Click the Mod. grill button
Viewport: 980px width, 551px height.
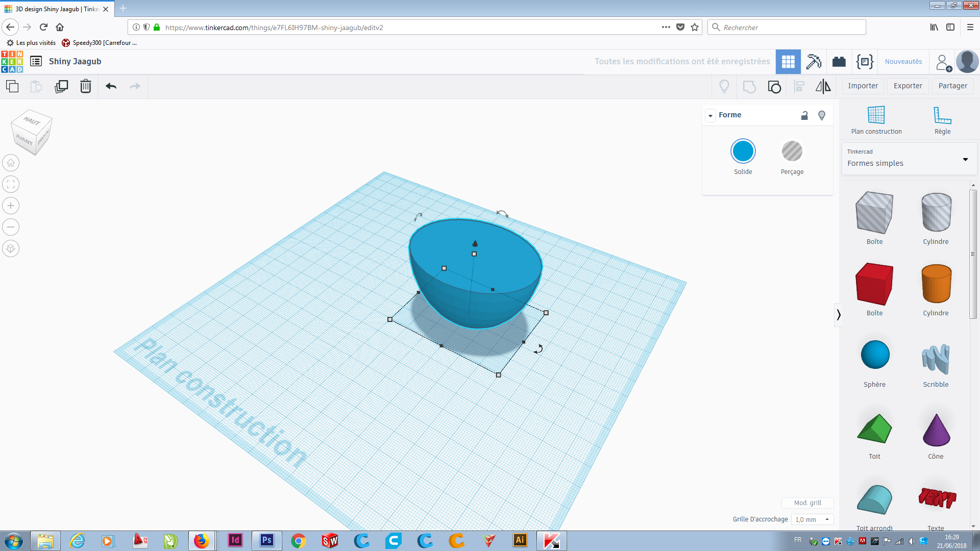807,503
